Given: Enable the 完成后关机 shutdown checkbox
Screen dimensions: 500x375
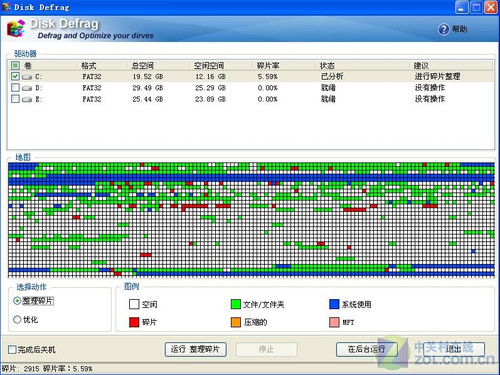Looking at the screenshot, I should pyautogui.click(x=12, y=350).
